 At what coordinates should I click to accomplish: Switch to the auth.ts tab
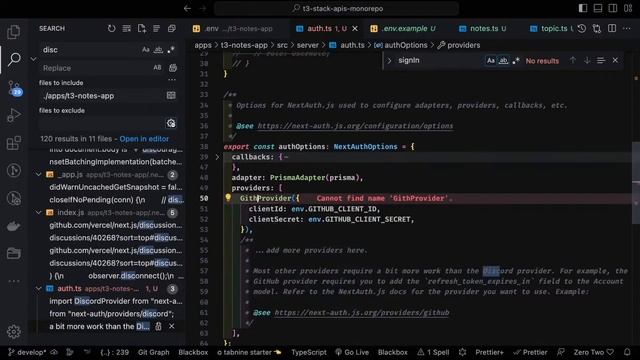click(x=327, y=29)
